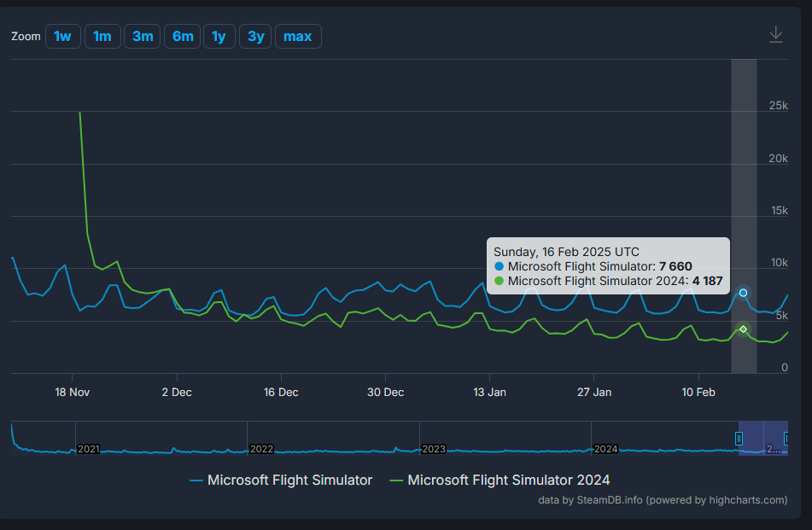Select the 1y zoom preset

[x=219, y=36]
